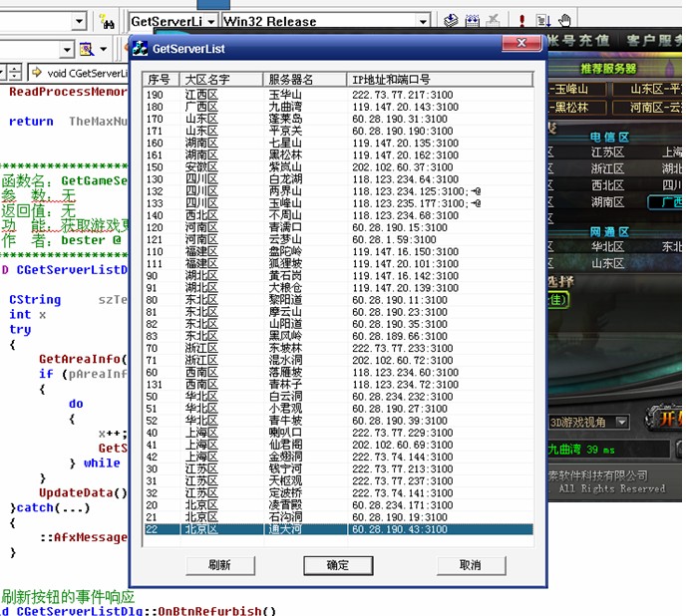Screen dimensions: 686x616
Task: Select the row 160 湖南区 七星山
Action: tap(338, 144)
